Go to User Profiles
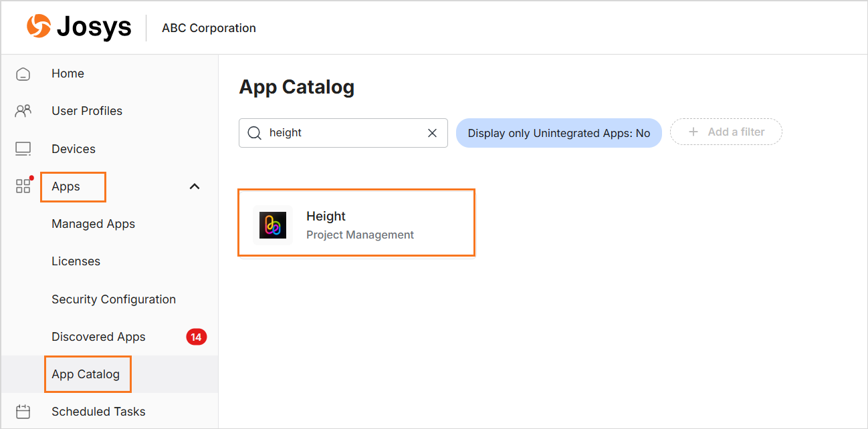Image resolution: width=868 pixels, height=429 pixels. click(87, 111)
